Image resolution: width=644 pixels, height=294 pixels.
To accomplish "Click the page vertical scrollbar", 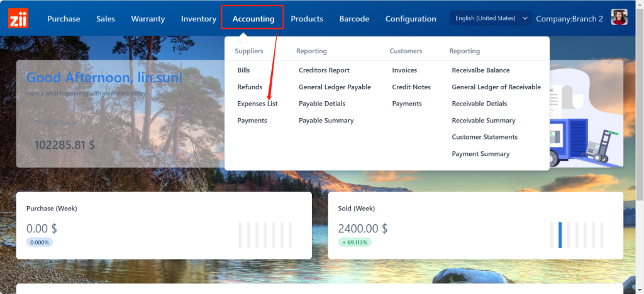I will pyautogui.click(x=640, y=126).
